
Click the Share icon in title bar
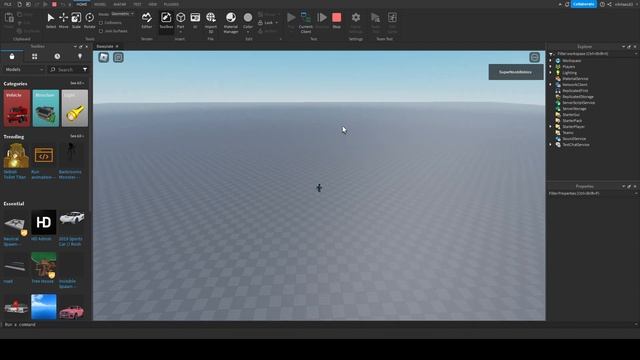609,4
